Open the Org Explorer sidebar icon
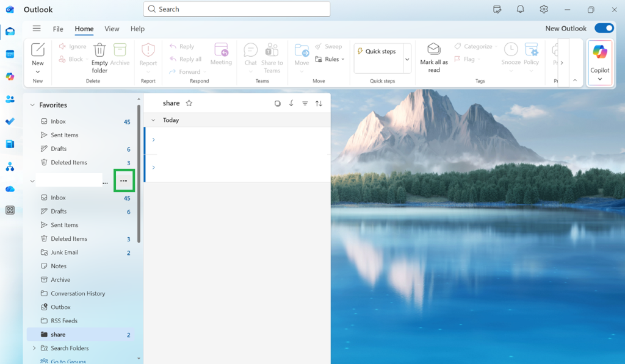The image size is (625, 364). point(10,166)
